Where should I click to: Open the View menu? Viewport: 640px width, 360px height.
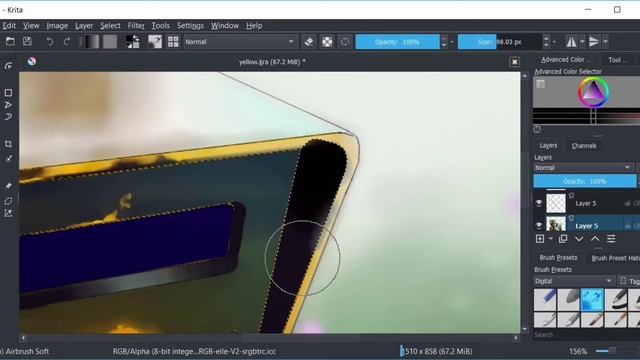(x=31, y=26)
